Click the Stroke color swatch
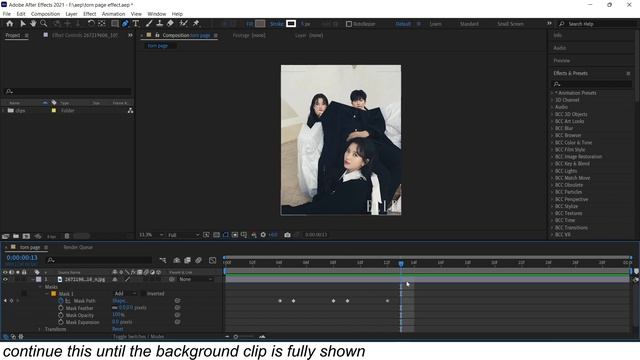The width and height of the screenshot is (640, 360). (291, 24)
